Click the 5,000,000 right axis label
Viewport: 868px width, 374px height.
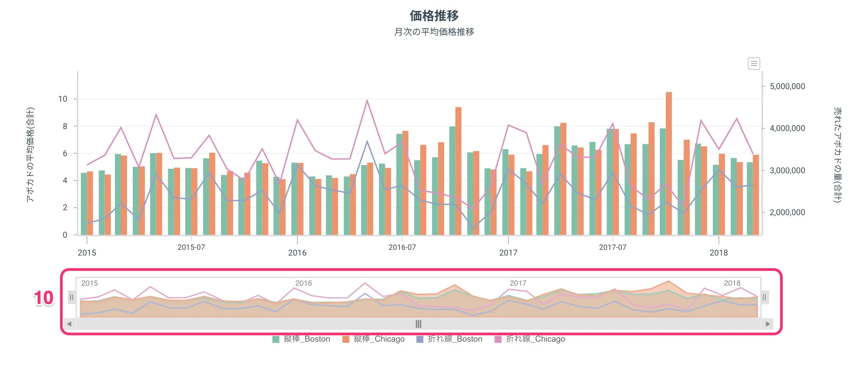tap(787, 86)
